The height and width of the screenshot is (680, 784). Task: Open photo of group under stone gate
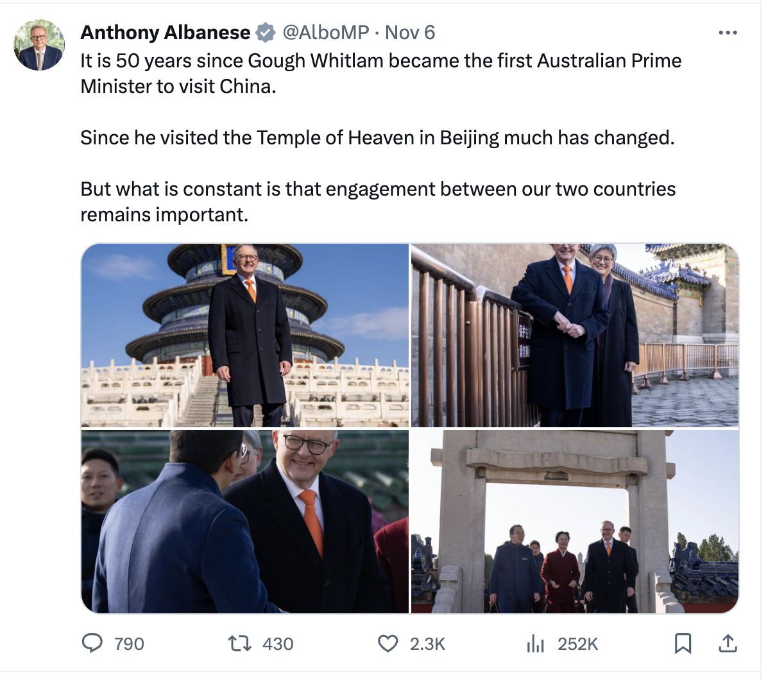point(575,522)
